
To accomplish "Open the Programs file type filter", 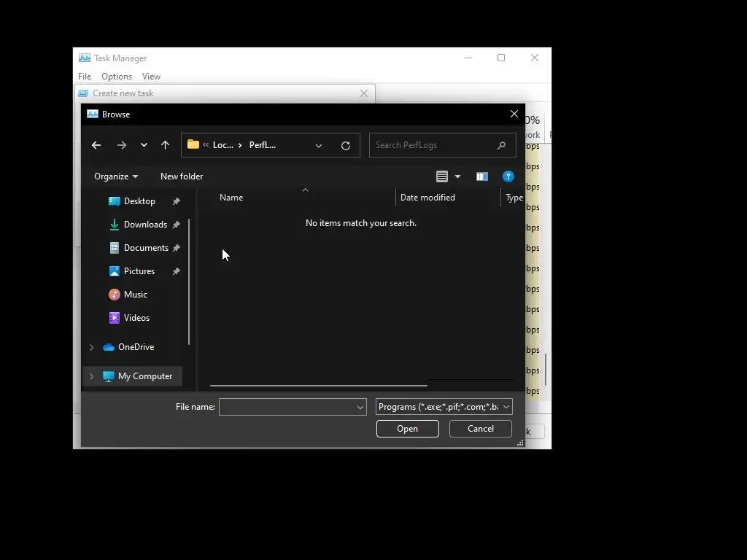I will (x=444, y=407).
